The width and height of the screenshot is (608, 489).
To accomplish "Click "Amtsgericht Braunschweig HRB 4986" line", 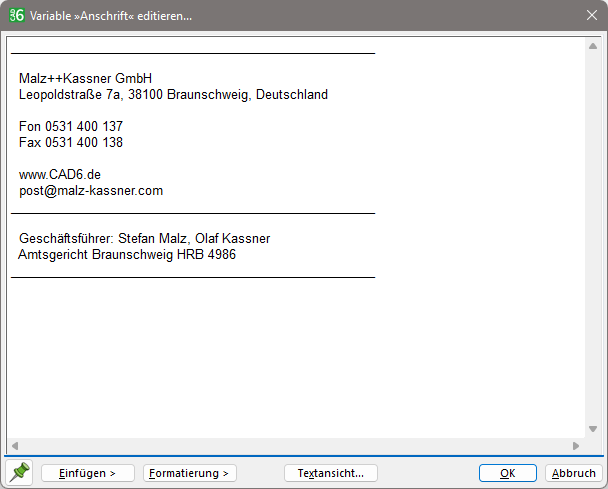I will [x=127, y=254].
